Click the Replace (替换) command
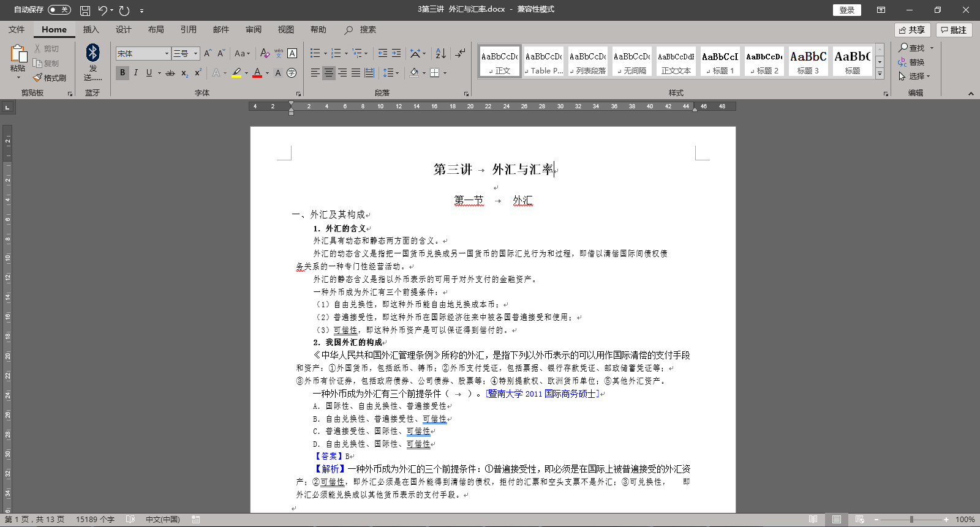 tap(911, 62)
